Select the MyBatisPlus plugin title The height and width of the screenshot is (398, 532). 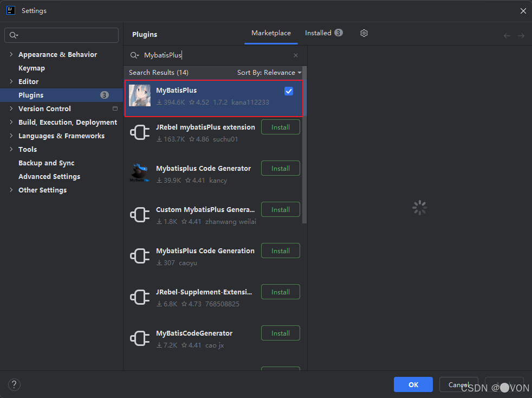[x=177, y=91]
